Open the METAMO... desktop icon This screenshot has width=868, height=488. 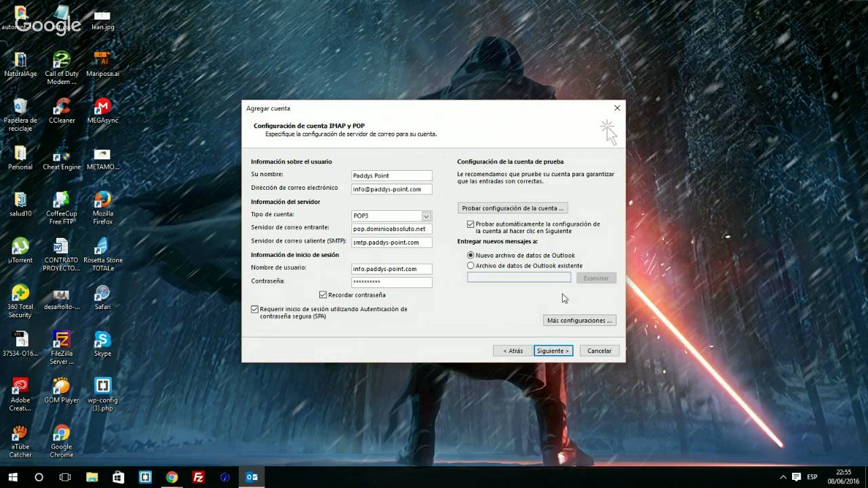(102, 158)
